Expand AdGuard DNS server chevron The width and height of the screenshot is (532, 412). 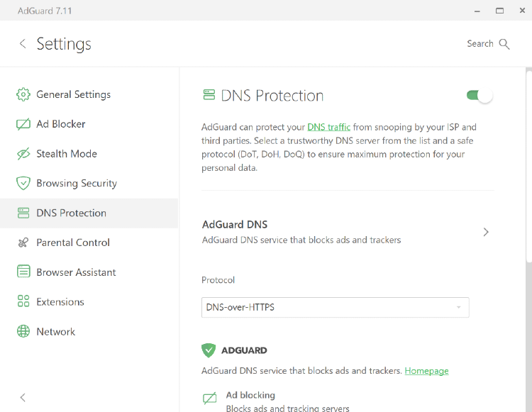pos(486,232)
